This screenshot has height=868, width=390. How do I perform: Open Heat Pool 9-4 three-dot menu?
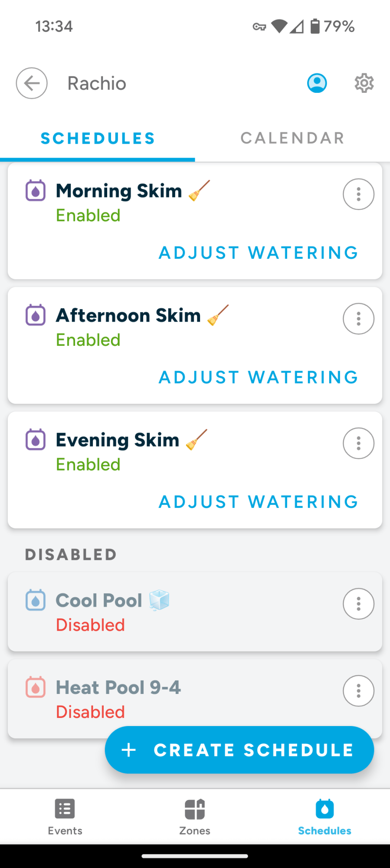358,690
